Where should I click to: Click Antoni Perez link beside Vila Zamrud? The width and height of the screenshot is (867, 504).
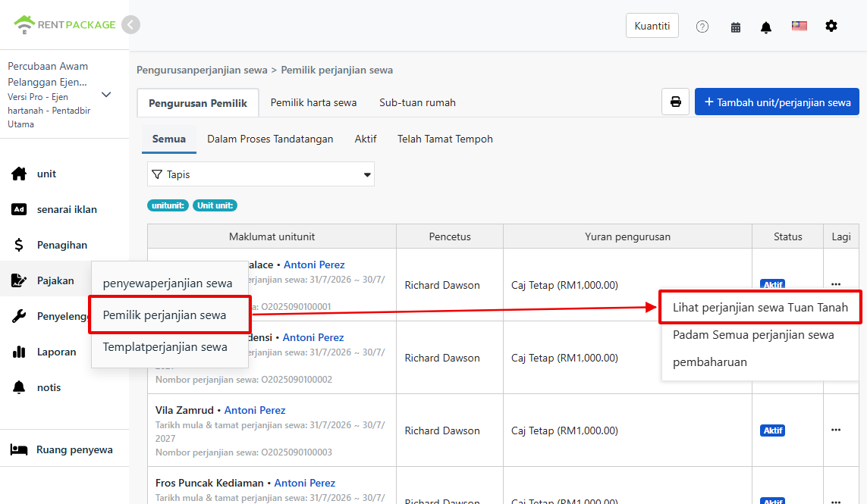tap(255, 410)
